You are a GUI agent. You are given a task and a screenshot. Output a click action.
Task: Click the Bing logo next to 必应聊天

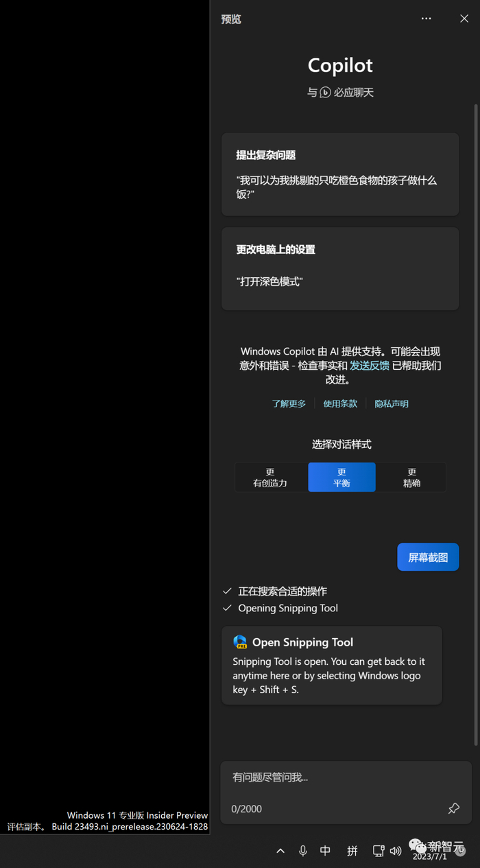[325, 93]
